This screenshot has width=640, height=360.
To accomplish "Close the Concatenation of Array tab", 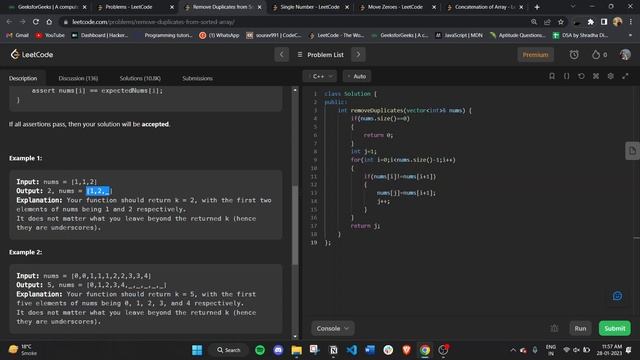I will 521,7.
